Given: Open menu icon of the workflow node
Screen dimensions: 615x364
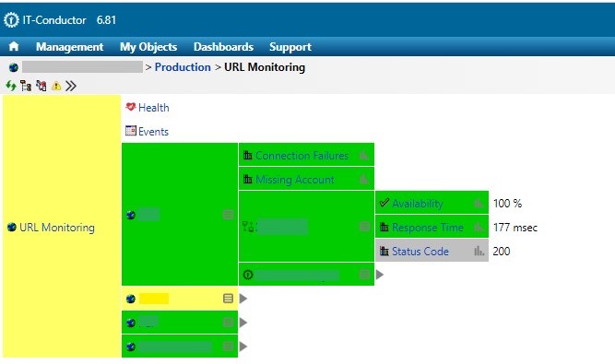Looking at the screenshot, I should 364,227.
